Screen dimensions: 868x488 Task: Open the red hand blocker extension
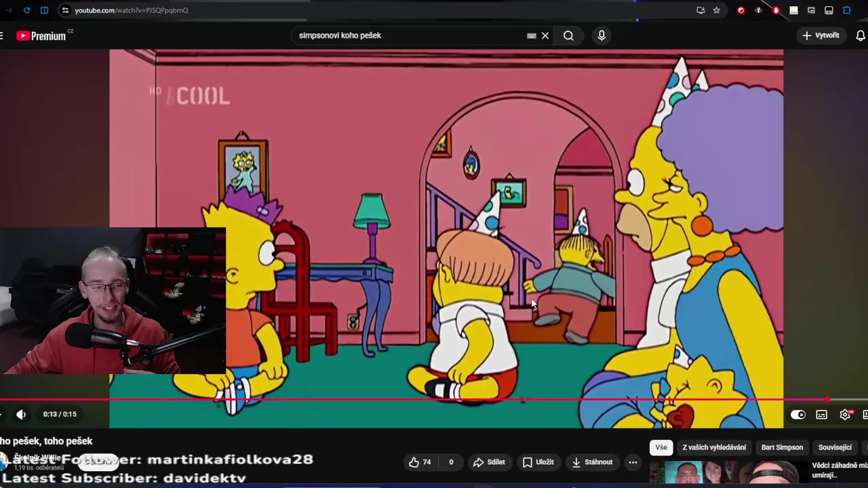(776, 10)
